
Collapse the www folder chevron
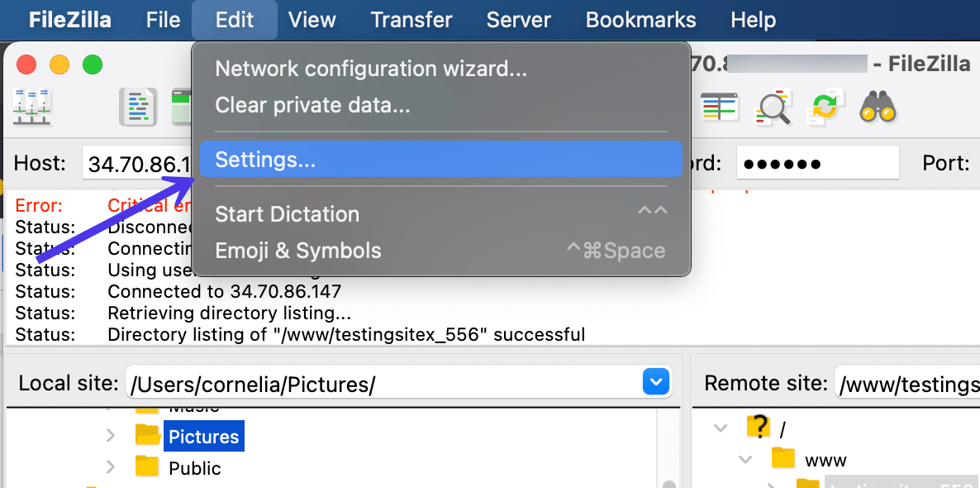coord(746,459)
